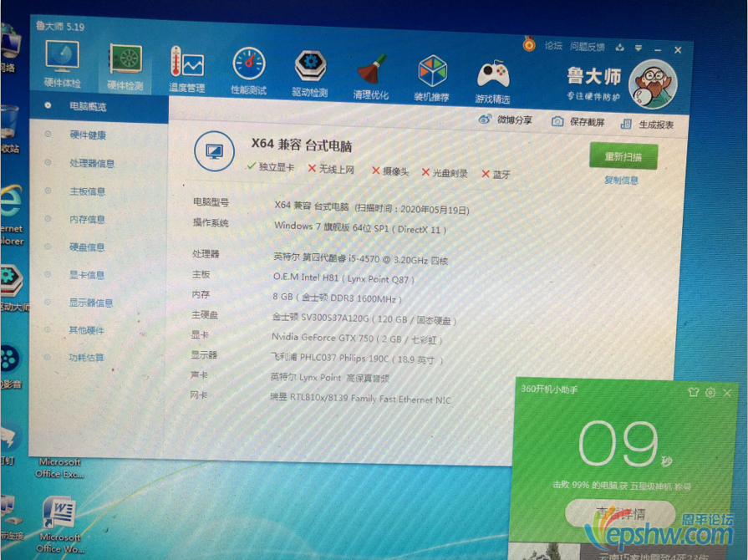Click the 保存截屏 camera icon
The width and height of the screenshot is (748, 560).
click(x=557, y=121)
